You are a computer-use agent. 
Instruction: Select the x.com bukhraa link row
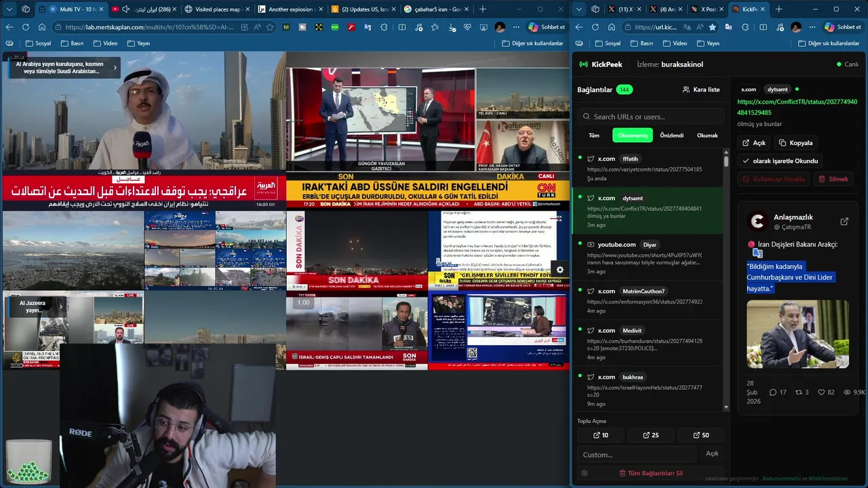(x=649, y=390)
